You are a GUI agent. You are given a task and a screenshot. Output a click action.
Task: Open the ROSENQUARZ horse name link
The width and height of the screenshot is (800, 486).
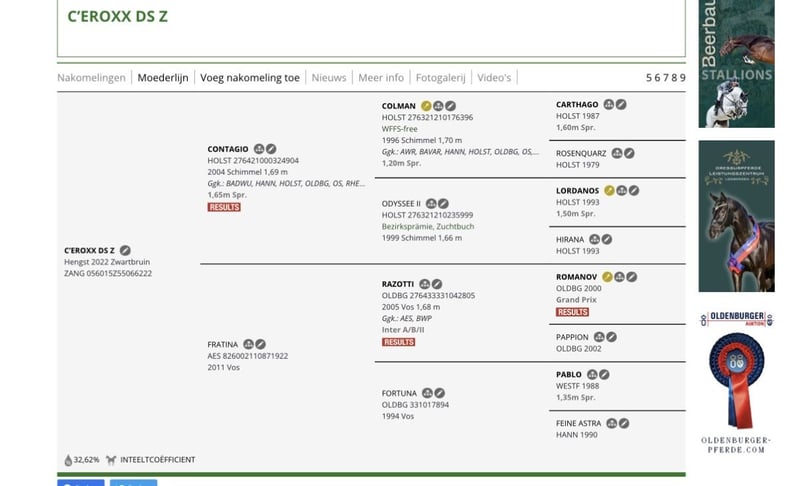pyautogui.click(x=581, y=153)
